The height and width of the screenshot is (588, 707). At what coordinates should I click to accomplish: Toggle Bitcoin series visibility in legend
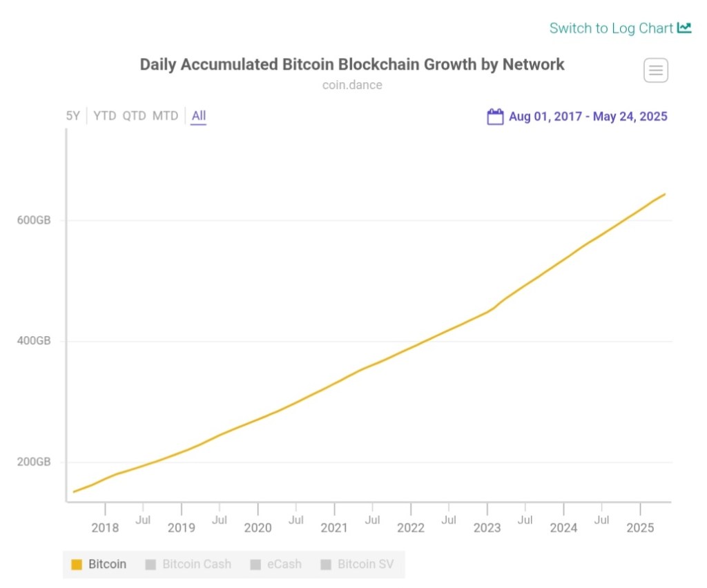(107, 564)
